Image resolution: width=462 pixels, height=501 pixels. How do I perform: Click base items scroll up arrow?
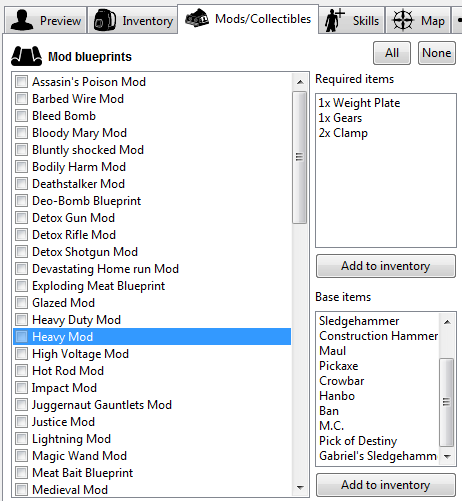pyautogui.click(x=447, y=322)
